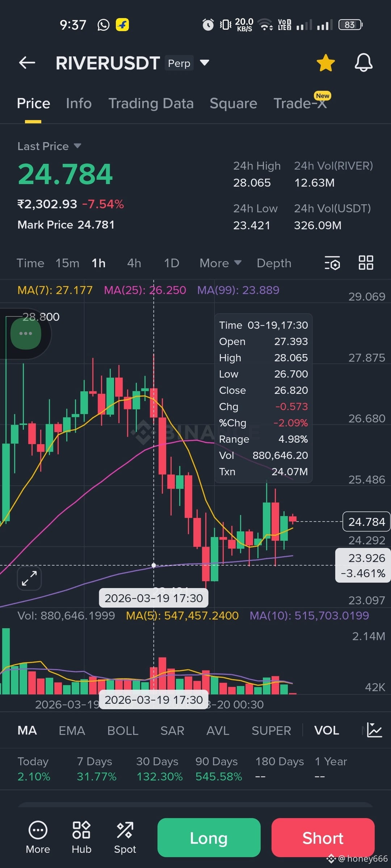Select MA indicator
391x868 pixels.
coord(27,731)
